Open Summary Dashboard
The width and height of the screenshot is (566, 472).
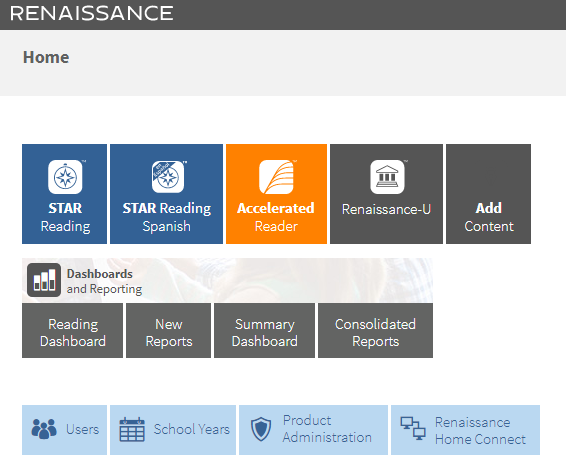click(x=265, y=331)
